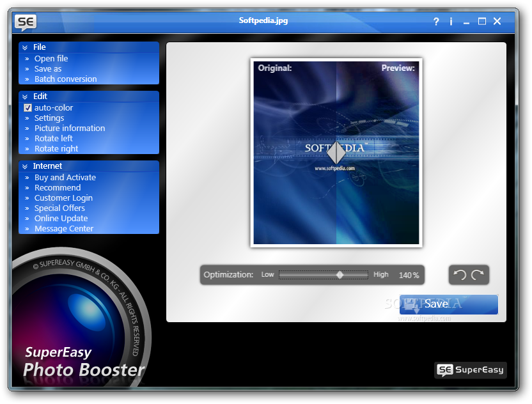Open the Message Center
The image size is (532, 404).
click(x=64, y=229)
